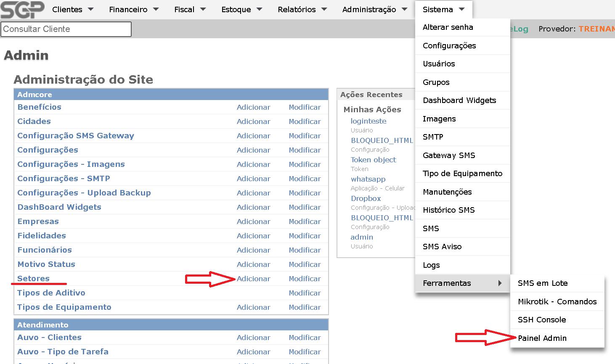Select Alterar senha from the Sistema menu
Image resolution: width=615 pixels, height=364 pixels.
(x=448, y=27)
